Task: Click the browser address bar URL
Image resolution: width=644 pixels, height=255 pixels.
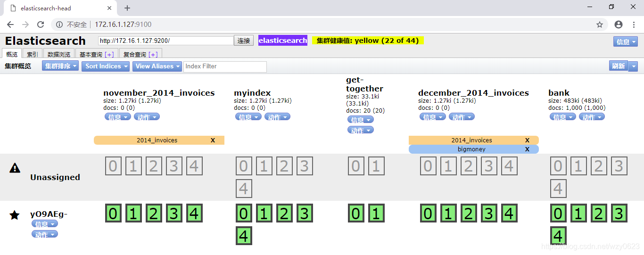Action: pos(123,25)
